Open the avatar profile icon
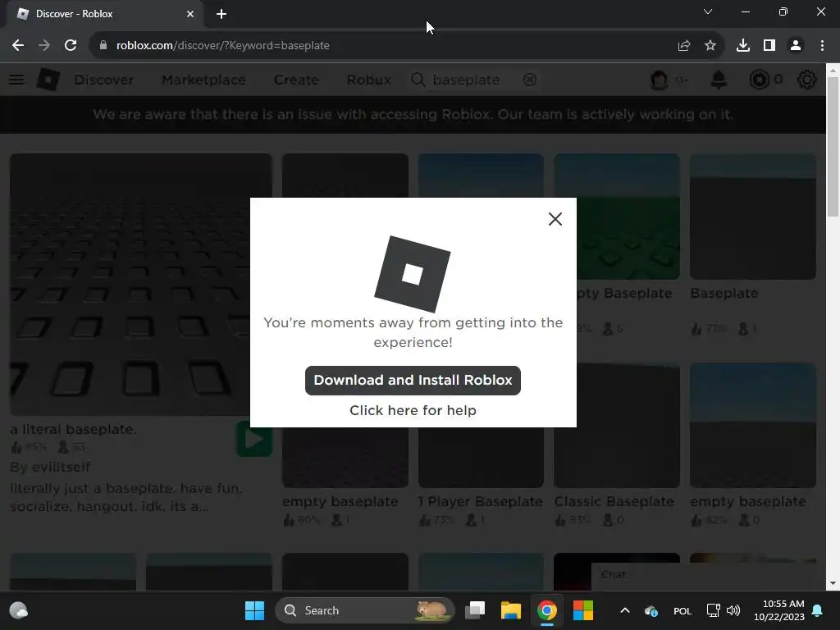This screenshot has height=630, width=840. [x=659, y=80]
